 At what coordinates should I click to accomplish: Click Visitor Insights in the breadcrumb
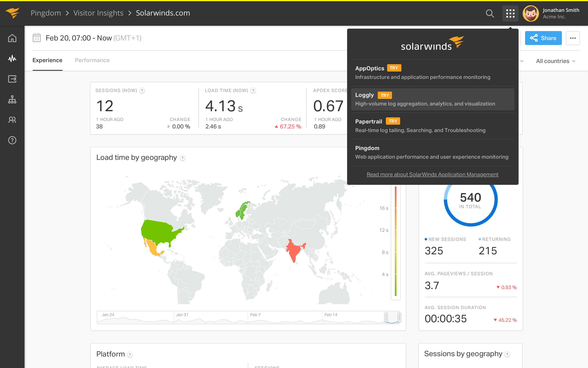click(x=98, y=13)
